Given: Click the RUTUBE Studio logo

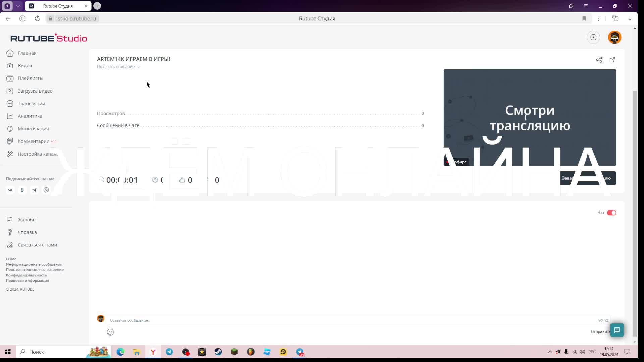Looking at the screenshot, I should [x=49, y=38].
